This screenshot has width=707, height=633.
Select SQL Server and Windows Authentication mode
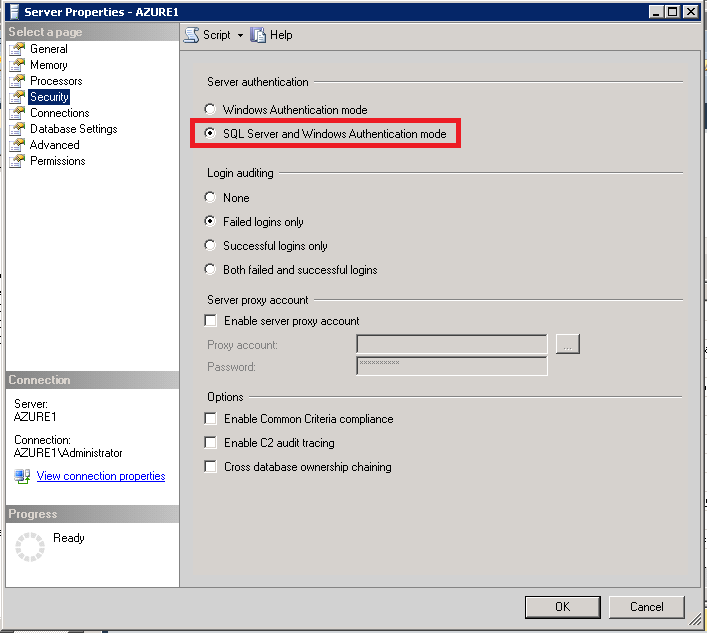(x=210, y=133)
